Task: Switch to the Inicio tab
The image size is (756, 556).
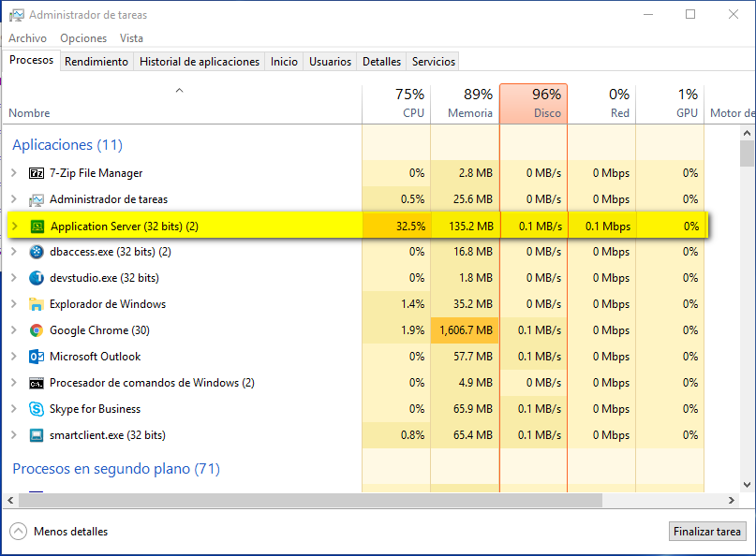Action: click(x=284, y=62)
